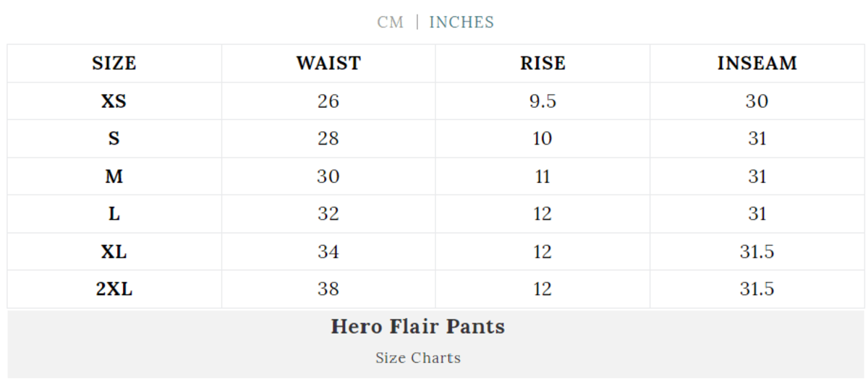Image resolution: width=868 pixels, height=381 pixels.
Task: Select the S size row label
Action: pyautogui.click(x=114, y=139)
